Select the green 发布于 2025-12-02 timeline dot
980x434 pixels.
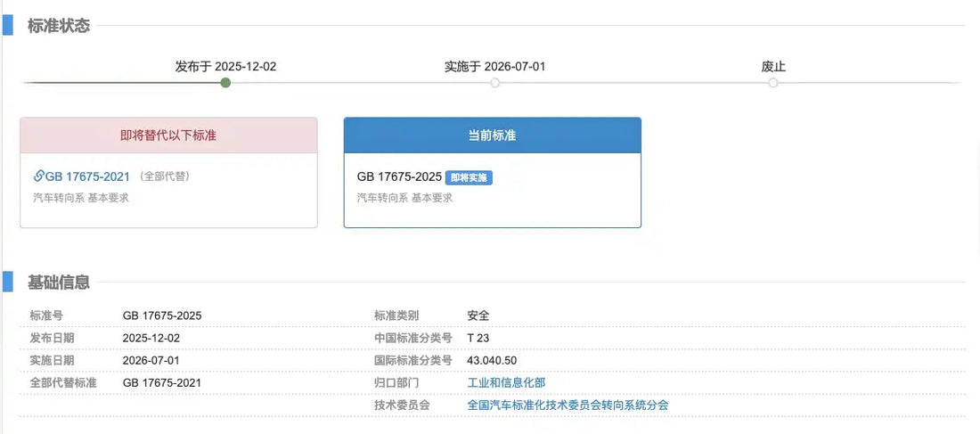(x=225, y=83)
